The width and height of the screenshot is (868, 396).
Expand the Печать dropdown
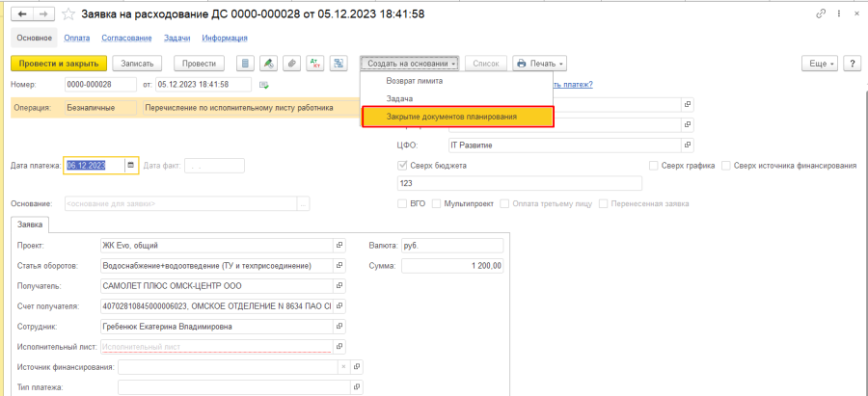(540, 64)
